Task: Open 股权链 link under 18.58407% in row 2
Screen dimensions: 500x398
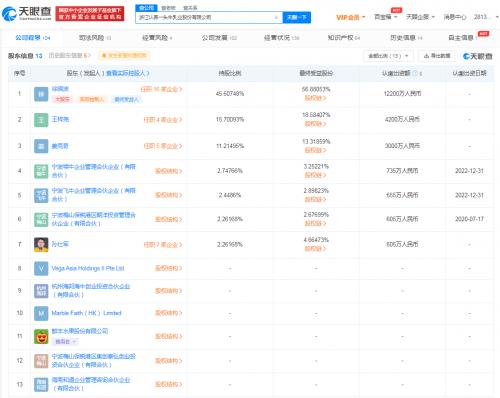Action: [315, 124]
